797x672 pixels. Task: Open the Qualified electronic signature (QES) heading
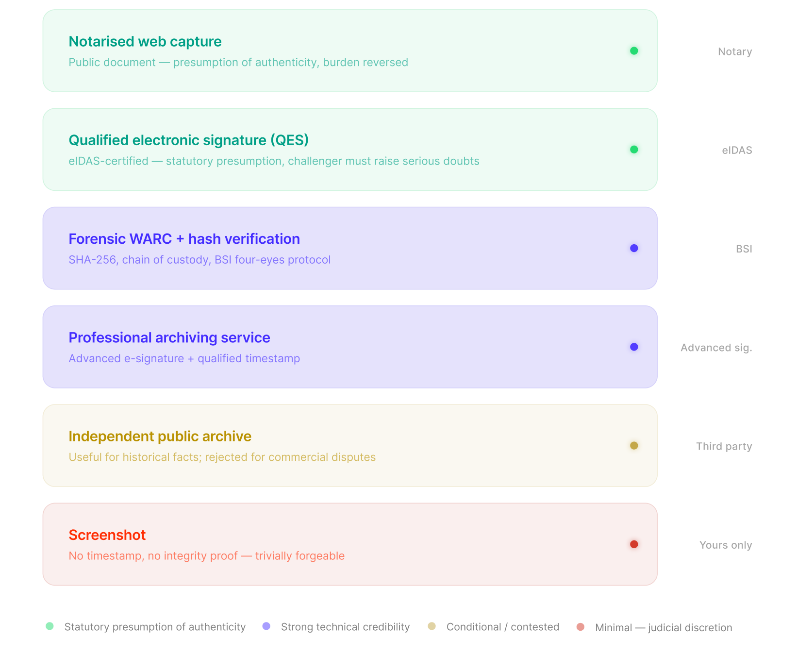pos(189,140)
